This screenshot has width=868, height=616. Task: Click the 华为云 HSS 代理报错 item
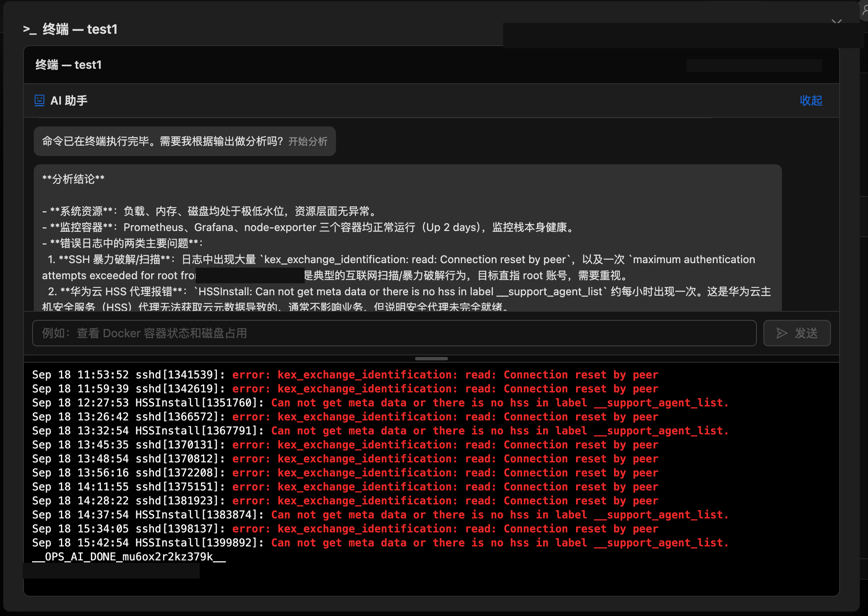pyautogui.click(x=406, y=299)
